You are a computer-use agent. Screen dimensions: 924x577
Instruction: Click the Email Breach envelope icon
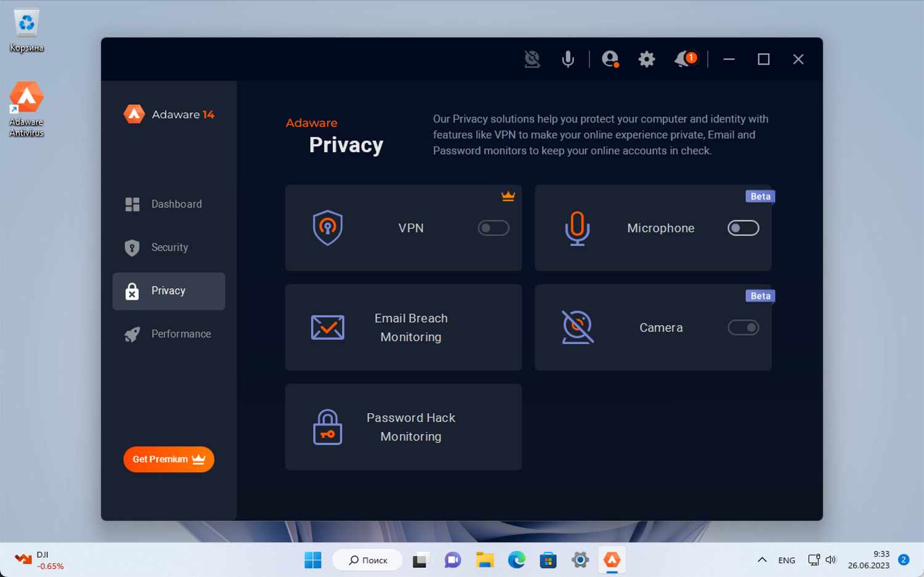coord(328,328)
